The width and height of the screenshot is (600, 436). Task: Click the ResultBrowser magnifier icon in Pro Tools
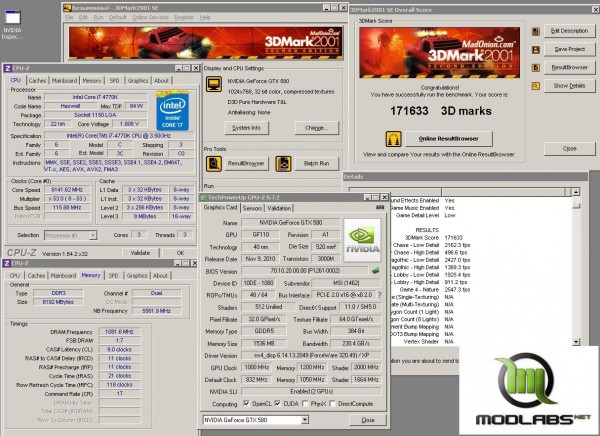click(214, 163)
